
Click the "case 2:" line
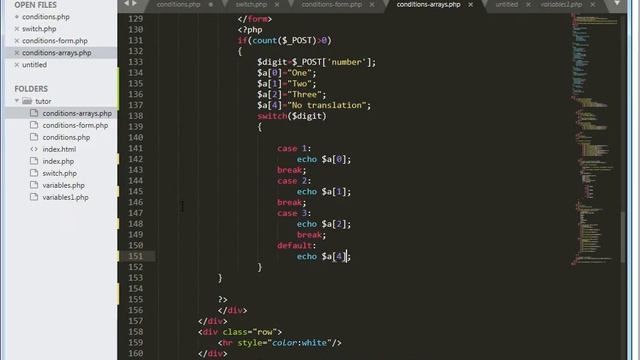[x=294, y=181]
